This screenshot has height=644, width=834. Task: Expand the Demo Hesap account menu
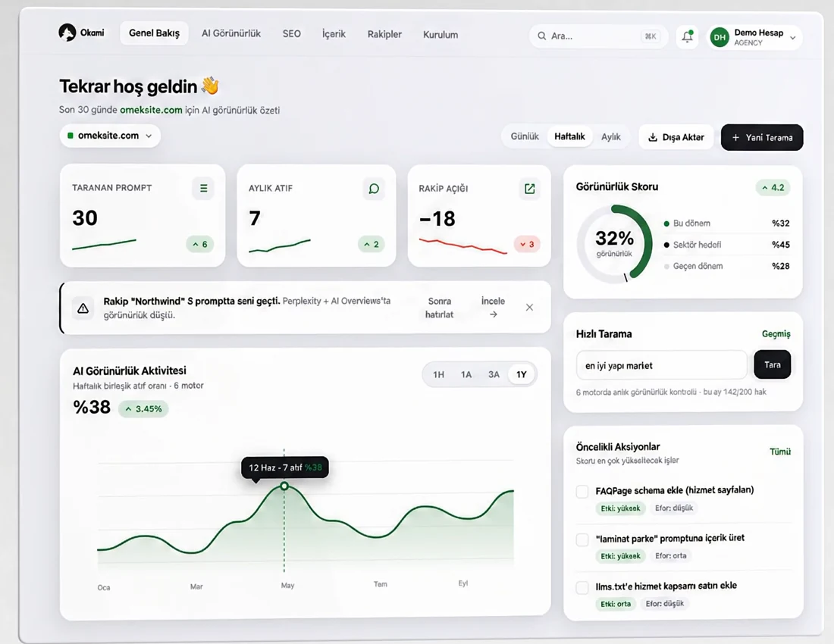coord(754,37)
